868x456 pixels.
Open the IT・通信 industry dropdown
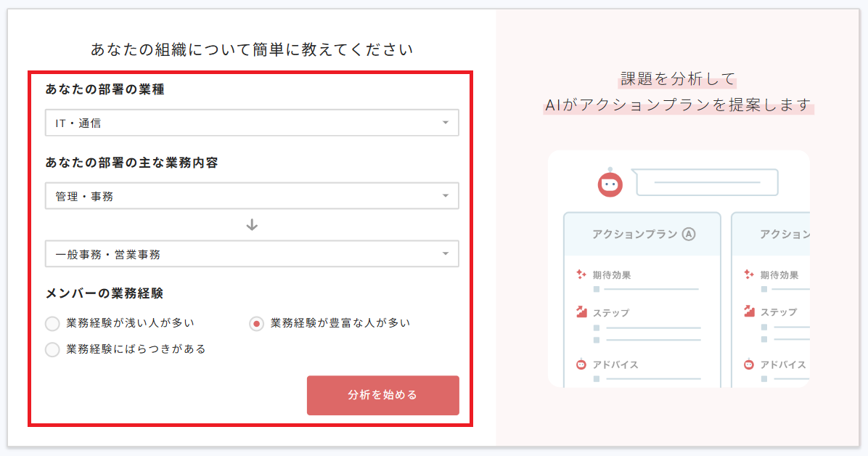[252, 123]
